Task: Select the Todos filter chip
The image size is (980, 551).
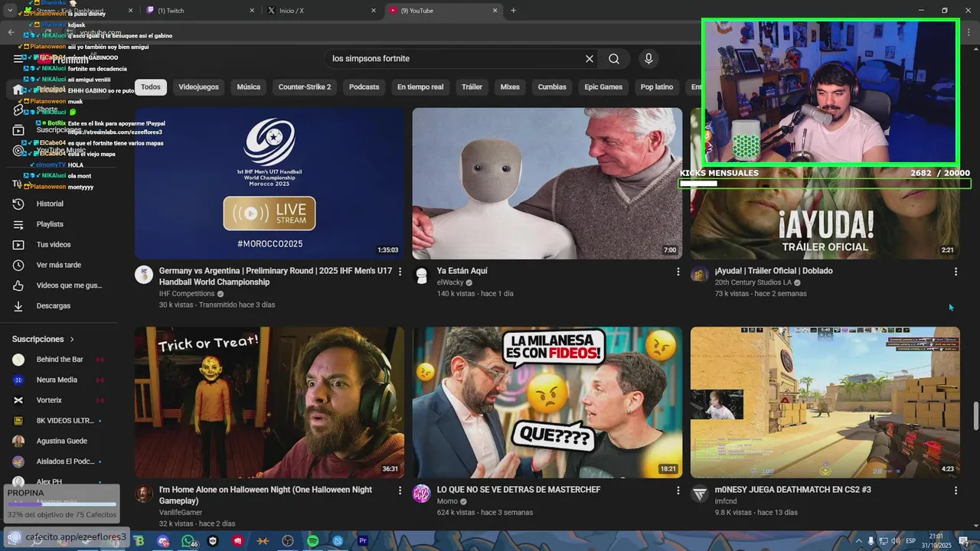Action: pos(151,87)
